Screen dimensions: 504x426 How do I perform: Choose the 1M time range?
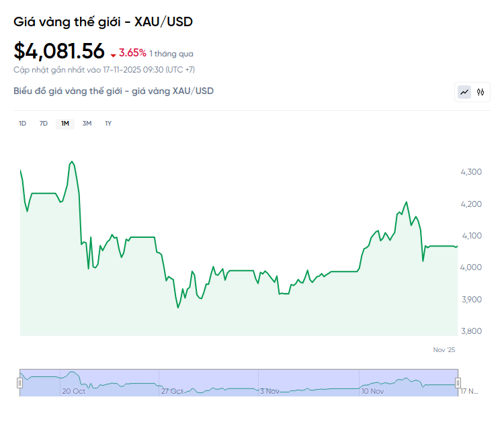pos(65,123)
